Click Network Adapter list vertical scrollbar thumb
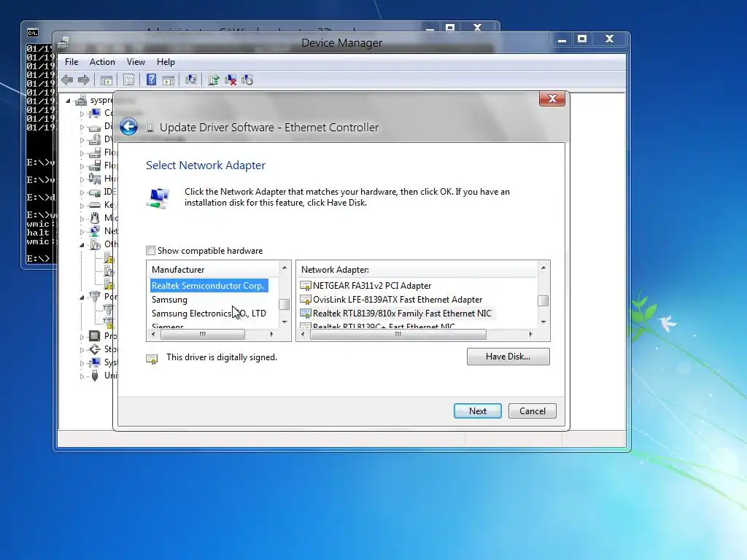The image size is (747, 560). click(x=543, y=300)
